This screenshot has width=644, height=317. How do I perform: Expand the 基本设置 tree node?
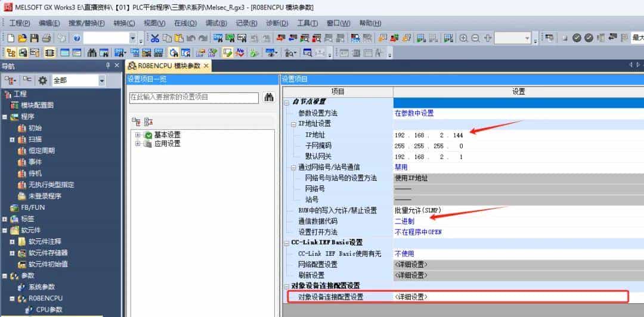[x=138, y=135]
